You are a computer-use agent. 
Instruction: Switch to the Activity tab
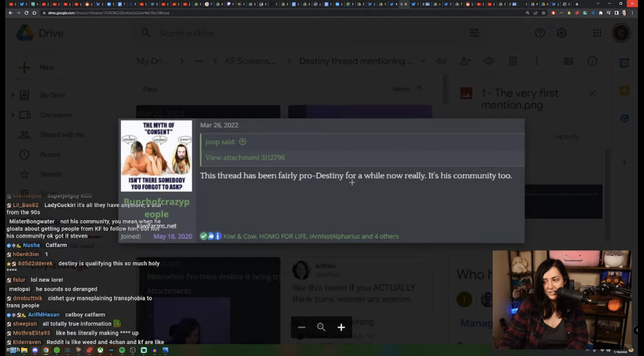(567, 137)
